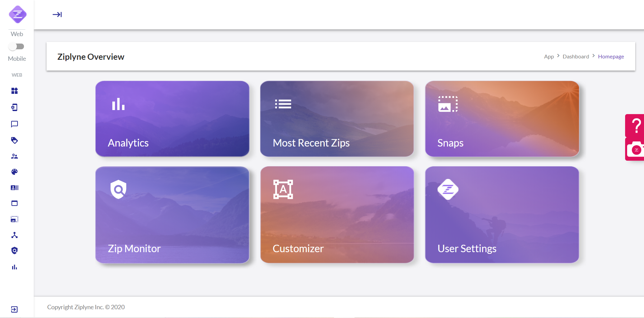Viewport: 644px width, 318px height.
Task: Expand the sidebar with the arrow icon
Action: click(x=57, y=15)
